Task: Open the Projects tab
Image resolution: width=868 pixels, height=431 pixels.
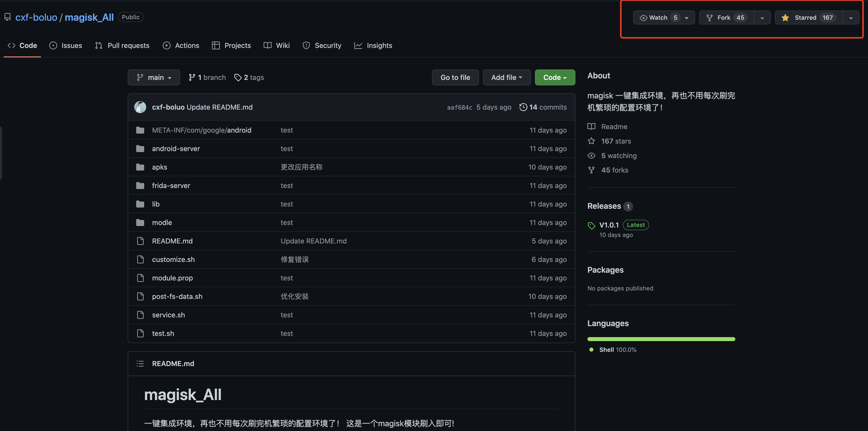Action: [231, 45]
